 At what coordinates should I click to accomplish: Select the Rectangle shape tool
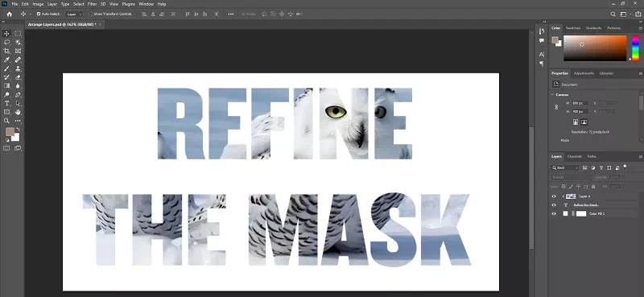6,112
